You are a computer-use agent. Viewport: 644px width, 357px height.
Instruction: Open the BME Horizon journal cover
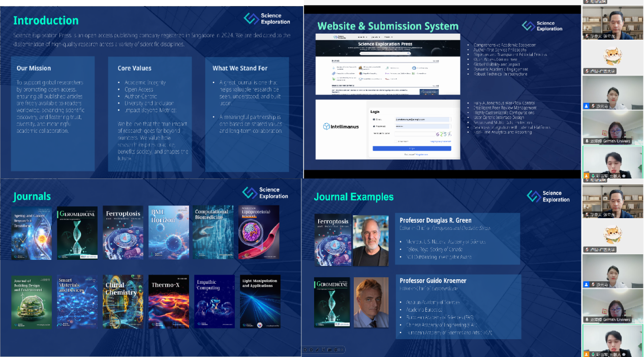pyautogui.click(x=169, y=232)
